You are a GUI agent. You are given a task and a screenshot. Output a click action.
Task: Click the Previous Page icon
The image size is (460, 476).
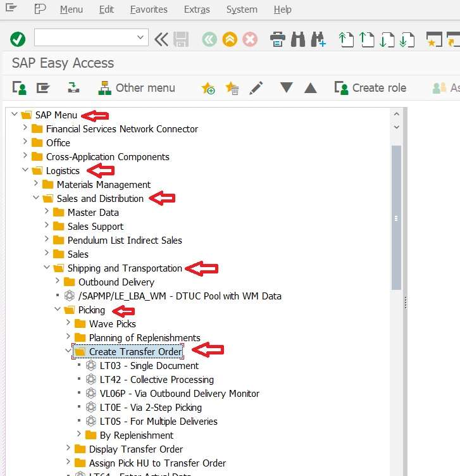[x=366, y=39]
